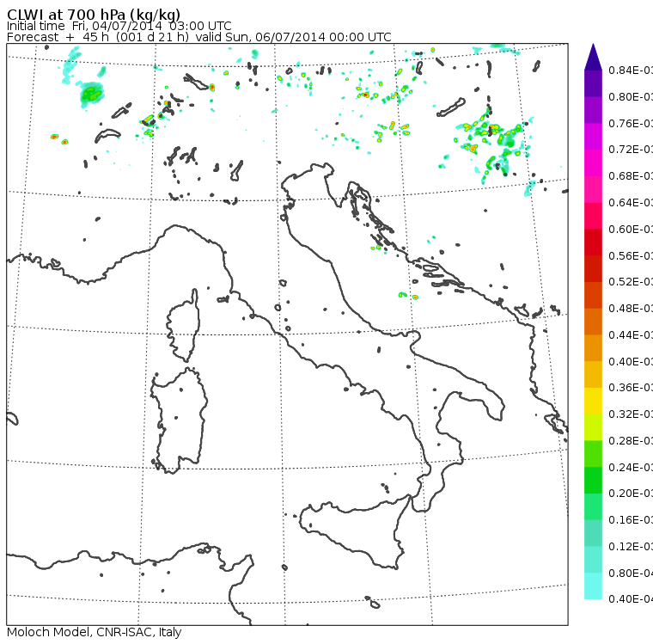The height and width of the screenshot is (644, 653).
Task: Click the 'CLWI at 700 hPa (kg/kg)' title
Action: click(x=94, y=14)
